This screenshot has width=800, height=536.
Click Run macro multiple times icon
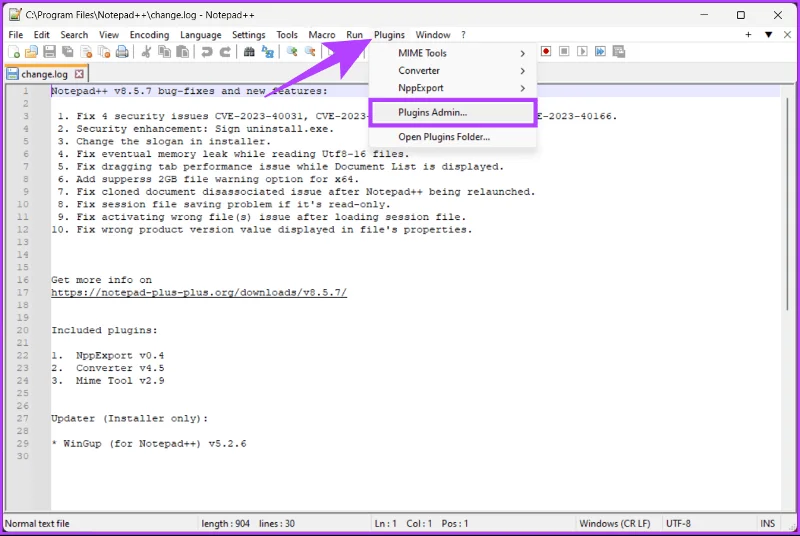(601, 52)
